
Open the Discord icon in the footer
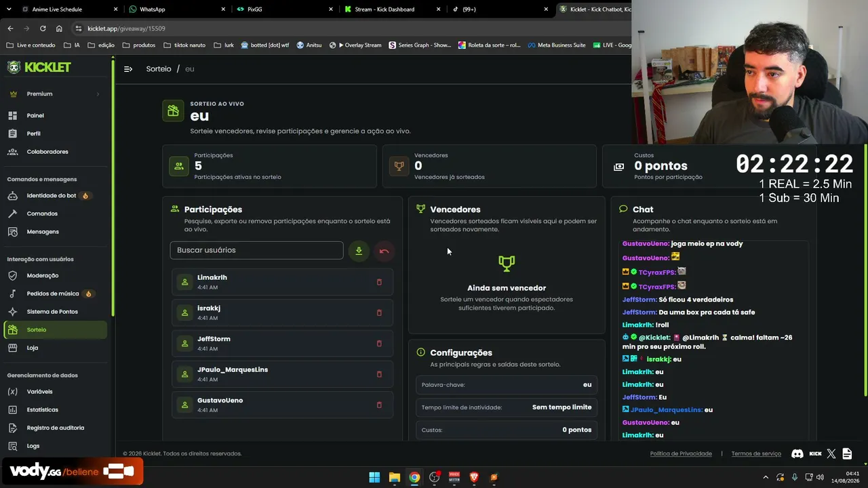point(797,454)
